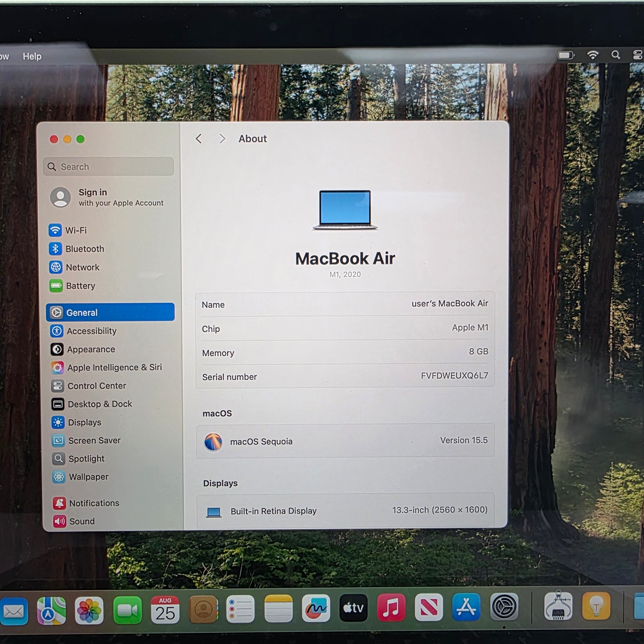Launch Music from the Dock
This screenshot has width=644, height=644.
(391, 607)
